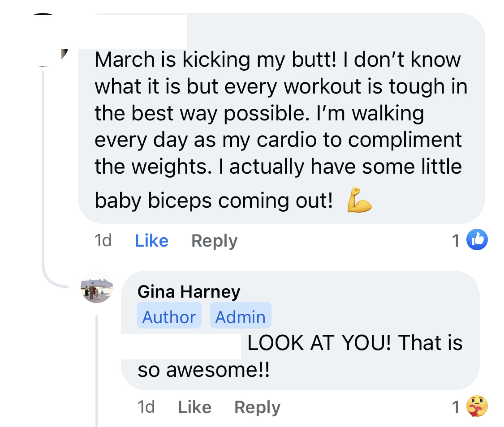The image size is (504, 427).
Task: Like Gina Harney's "LOOK AT YOU" reply
Action: point(194,407)
